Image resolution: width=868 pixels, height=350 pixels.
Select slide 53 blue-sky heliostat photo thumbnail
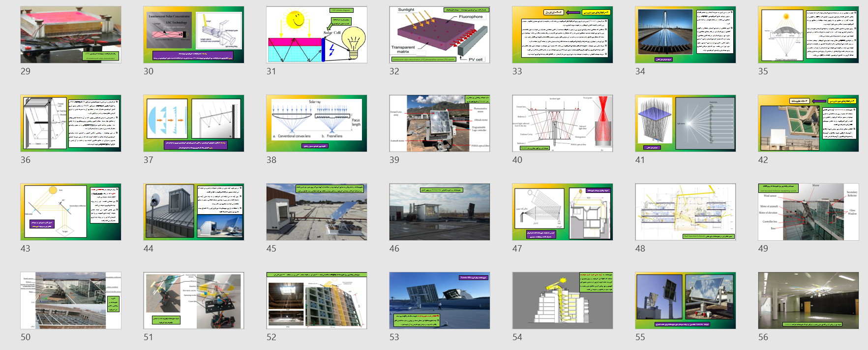[440, 300]
